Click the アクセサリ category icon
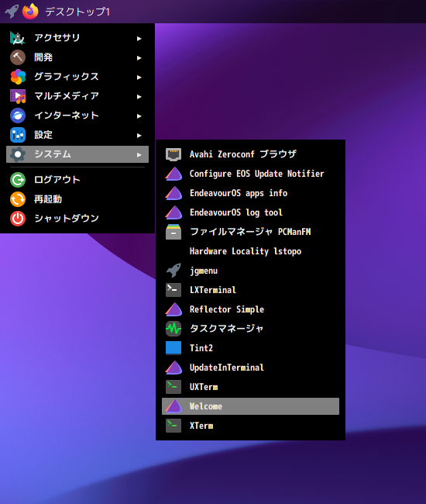 click(18, 38)
